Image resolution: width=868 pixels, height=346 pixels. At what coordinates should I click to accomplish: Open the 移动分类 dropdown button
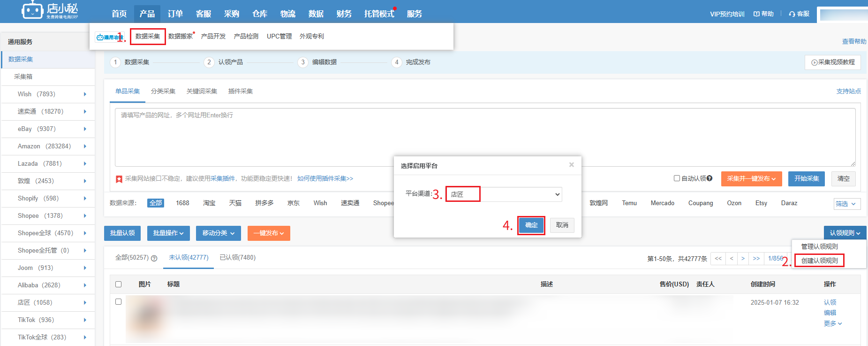[x=219, y=233]
